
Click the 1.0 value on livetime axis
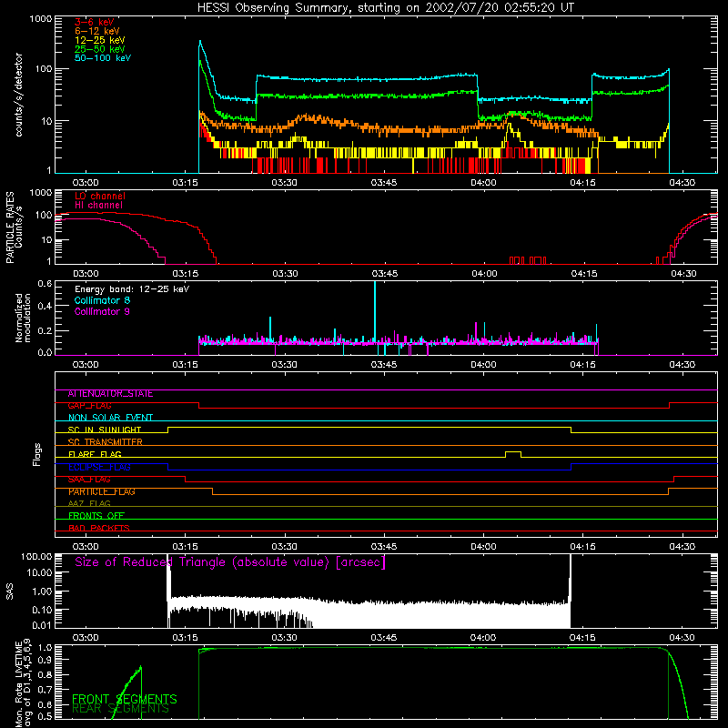tap(45, 648)
